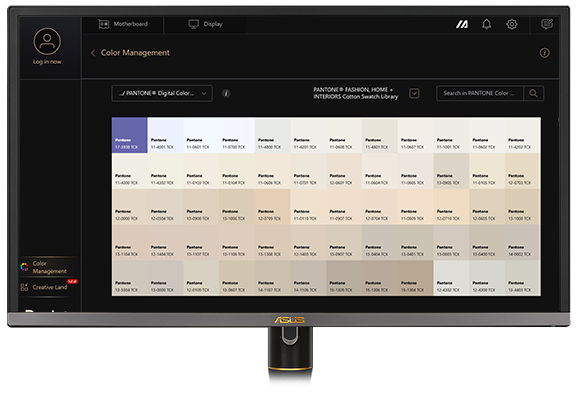Click the user profile avatar icon
Viewport: 578px width, 400px height.
point(47,41)
